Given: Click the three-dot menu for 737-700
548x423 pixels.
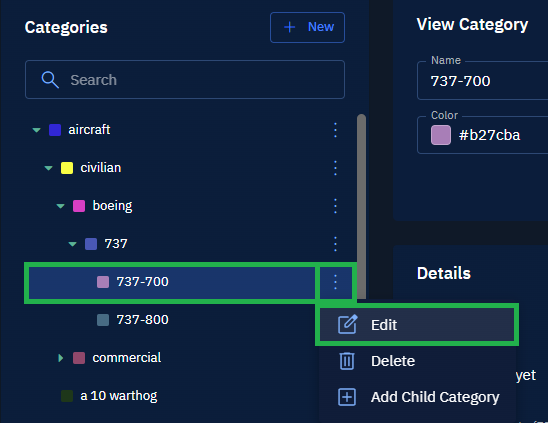Looking at the screenshot, I should pyautogui.click(x=335, y=282).
